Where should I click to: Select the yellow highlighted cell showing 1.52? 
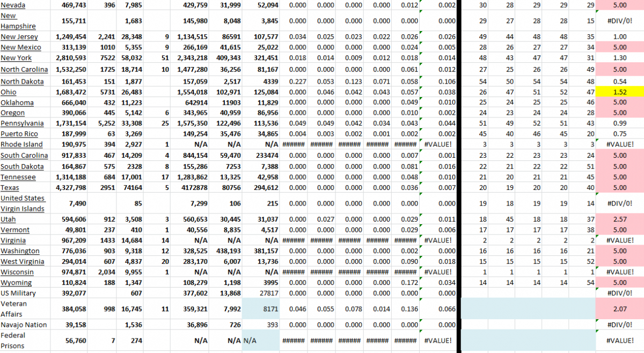point(619,92)
